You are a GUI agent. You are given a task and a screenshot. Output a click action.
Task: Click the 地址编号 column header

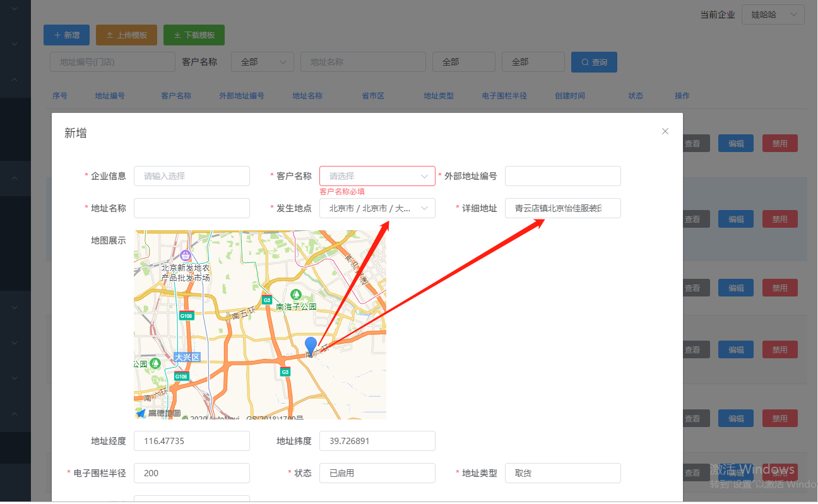(110, 96)
